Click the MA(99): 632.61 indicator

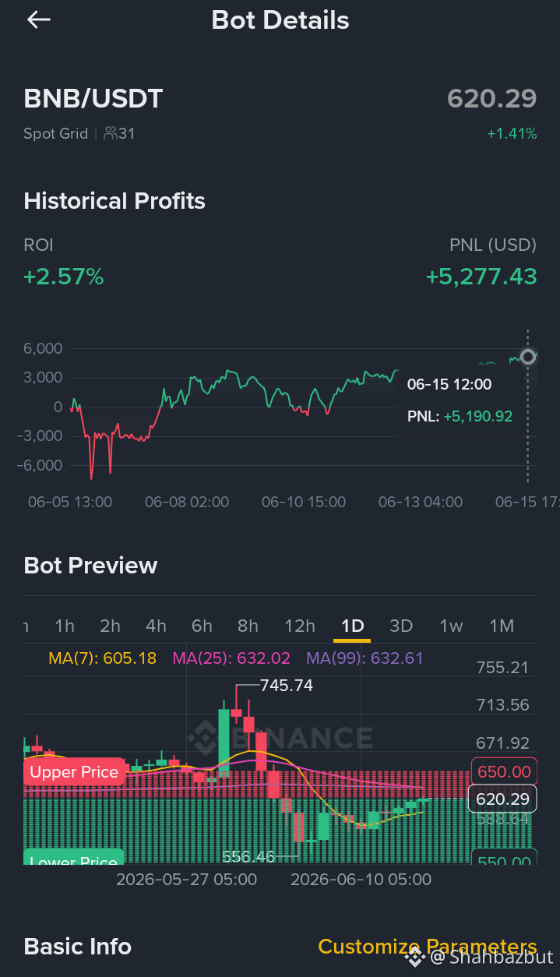click(365, 658)
